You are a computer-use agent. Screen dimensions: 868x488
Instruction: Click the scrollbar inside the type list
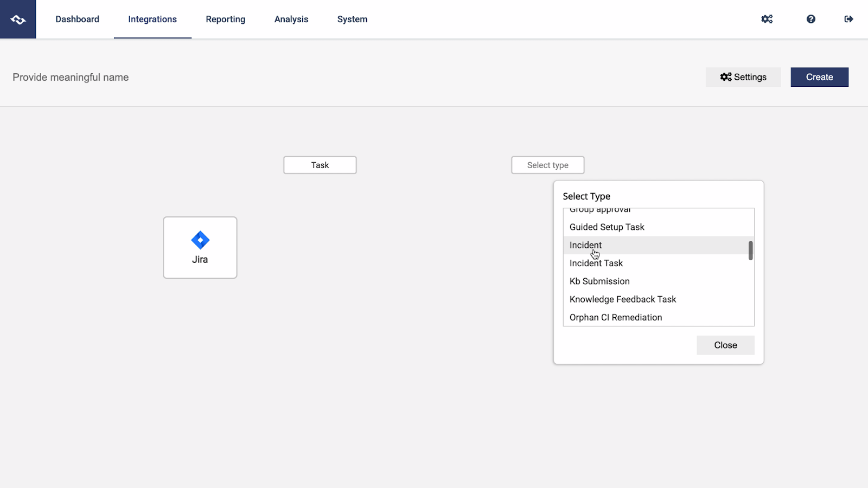(750, 251)
